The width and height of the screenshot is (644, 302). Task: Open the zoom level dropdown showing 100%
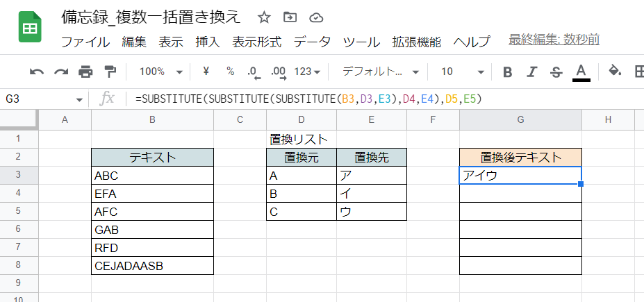[160, 72]
